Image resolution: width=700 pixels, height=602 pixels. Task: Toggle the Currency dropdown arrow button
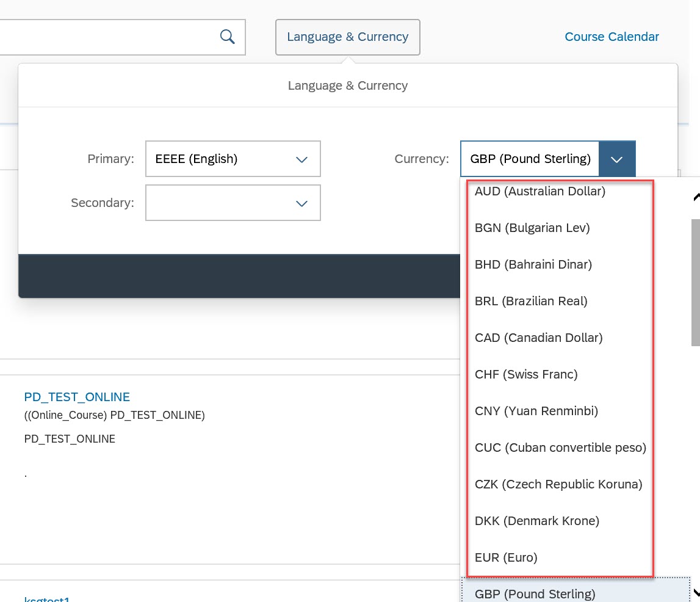click(x=616, y=159)
